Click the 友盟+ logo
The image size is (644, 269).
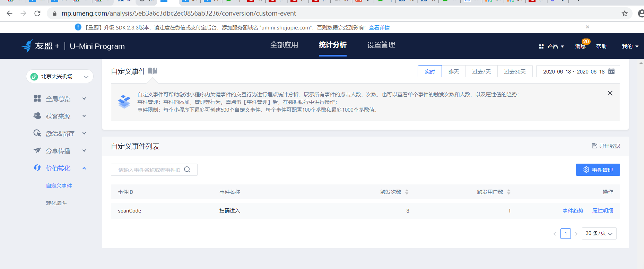point(40,46)
